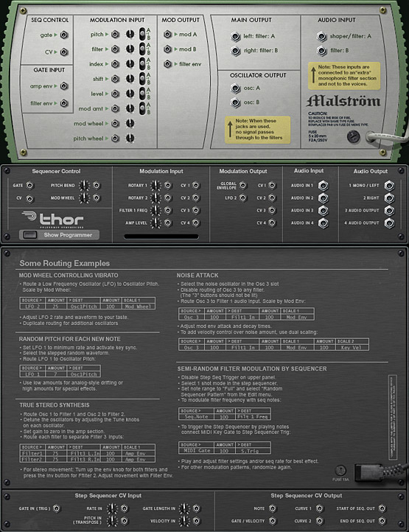Toggle the level A/B switch on Malström

click(142, 94)
